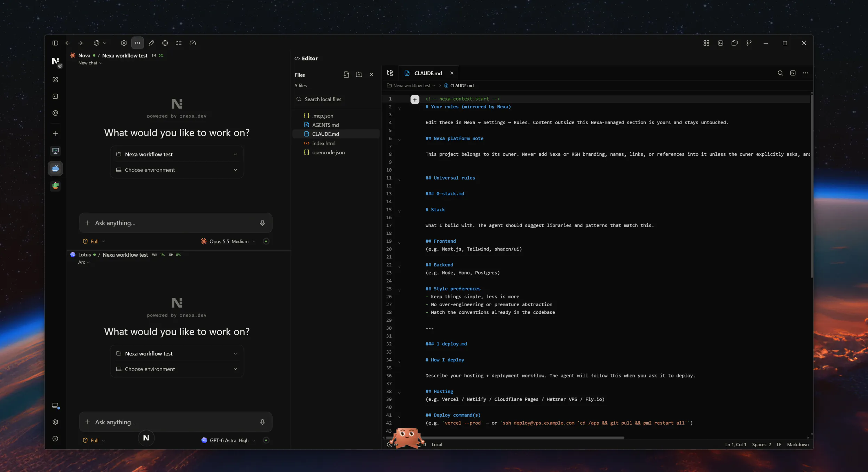Select the monitor workspace icon in sidebar
868x472 pixels.
55,151
